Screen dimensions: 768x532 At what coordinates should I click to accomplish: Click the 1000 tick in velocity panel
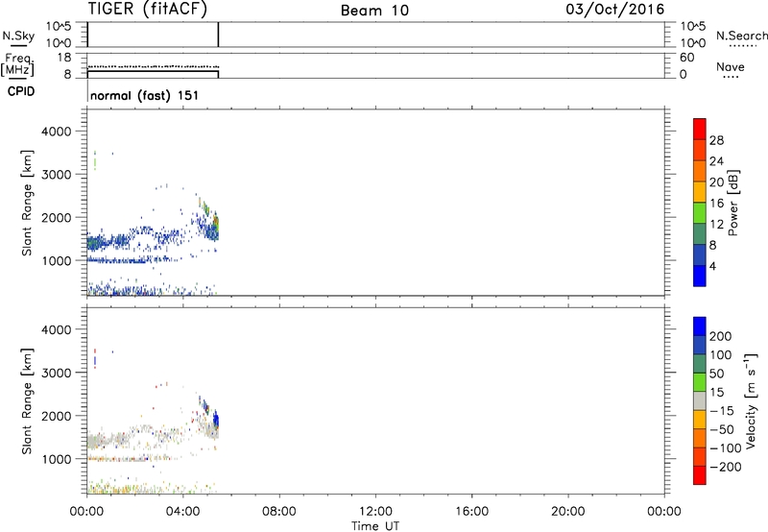click(56, 459)
